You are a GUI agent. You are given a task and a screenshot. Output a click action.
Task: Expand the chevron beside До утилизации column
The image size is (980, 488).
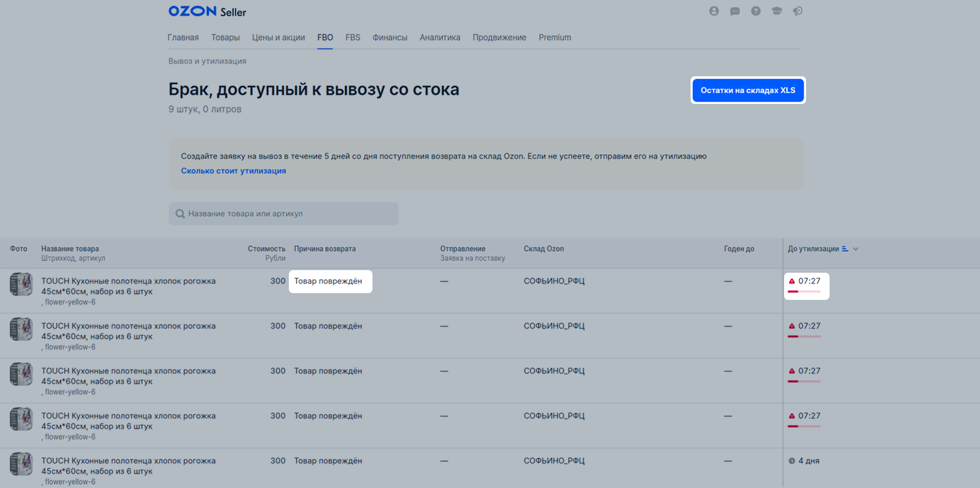click(856, 249)
